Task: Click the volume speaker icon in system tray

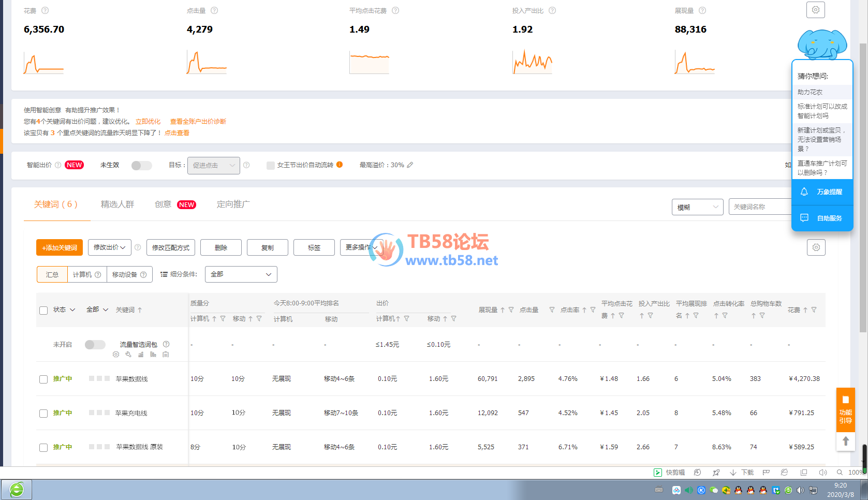Action: (800, 490)
